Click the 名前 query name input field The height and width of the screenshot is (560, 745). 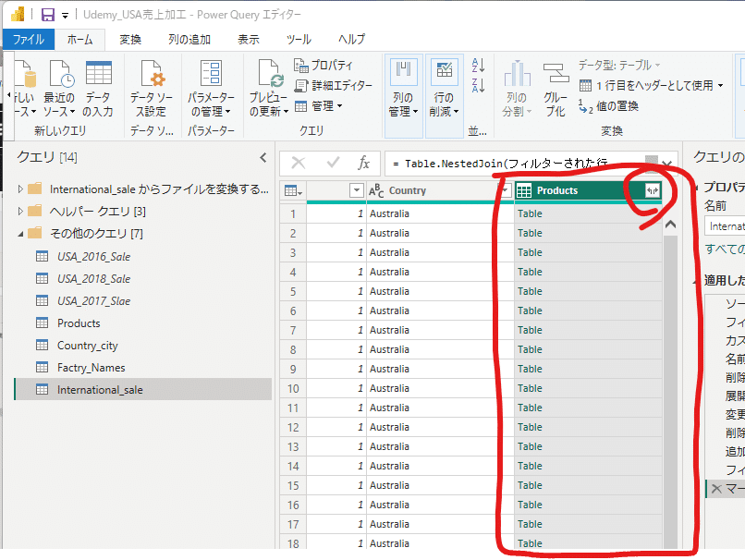pyautogui.click(x=725, y=226)
